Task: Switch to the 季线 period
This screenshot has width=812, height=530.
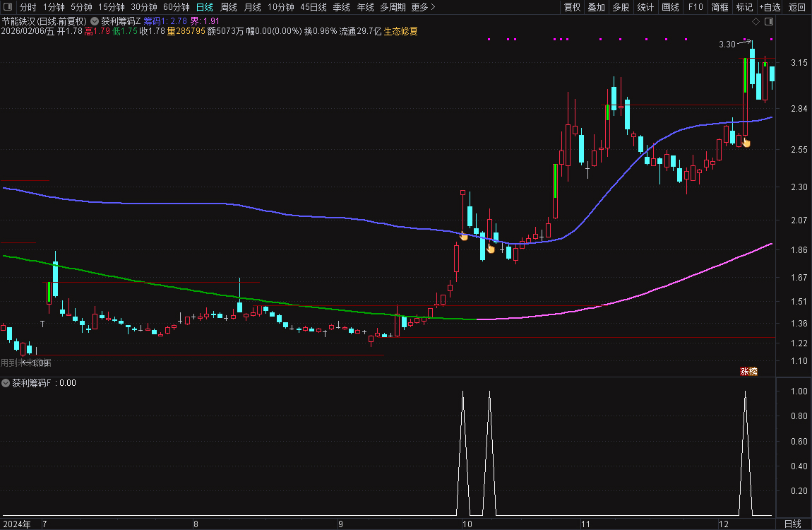Action: pos(341,7)
